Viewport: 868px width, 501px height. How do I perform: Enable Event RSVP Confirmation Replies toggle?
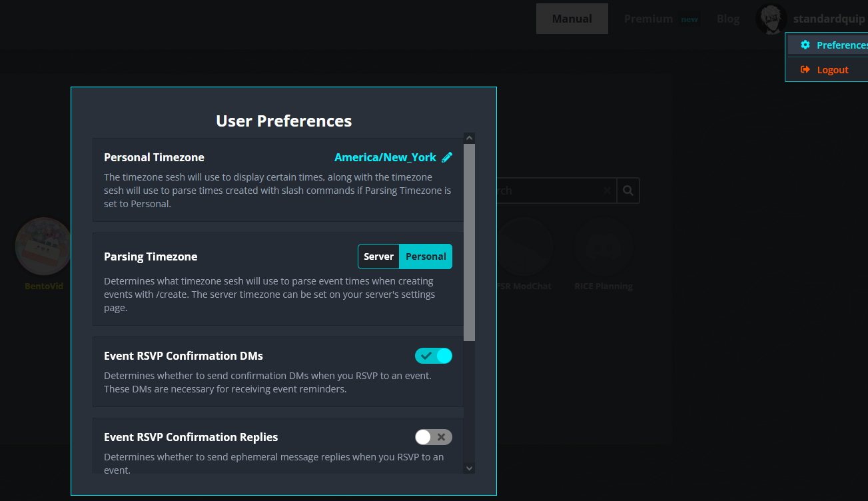tap(434, 437)
